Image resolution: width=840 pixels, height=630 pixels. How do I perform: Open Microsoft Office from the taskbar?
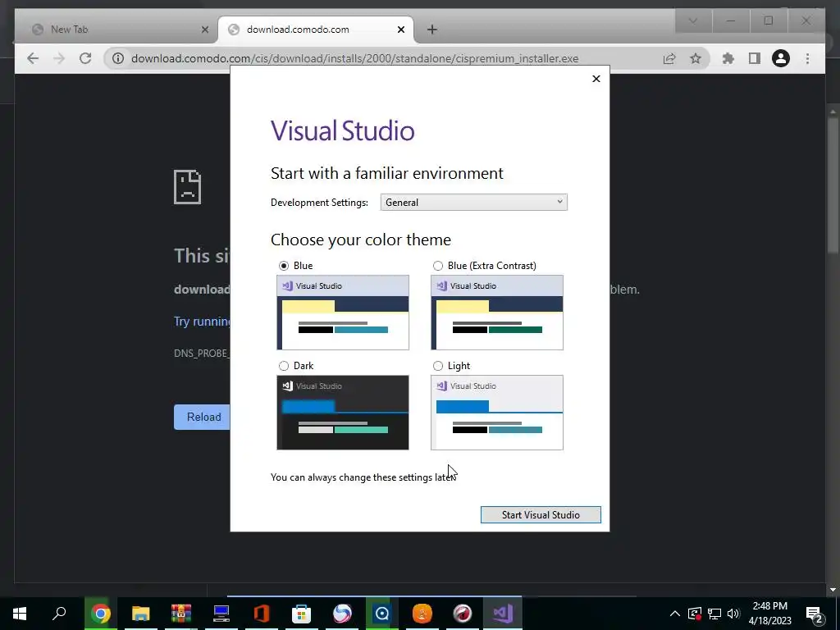262,614
